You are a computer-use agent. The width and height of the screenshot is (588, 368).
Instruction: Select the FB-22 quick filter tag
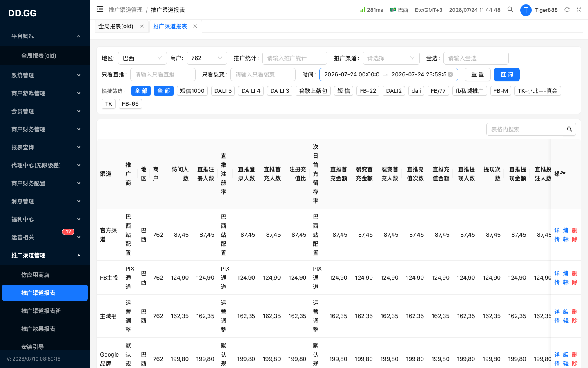368,91
